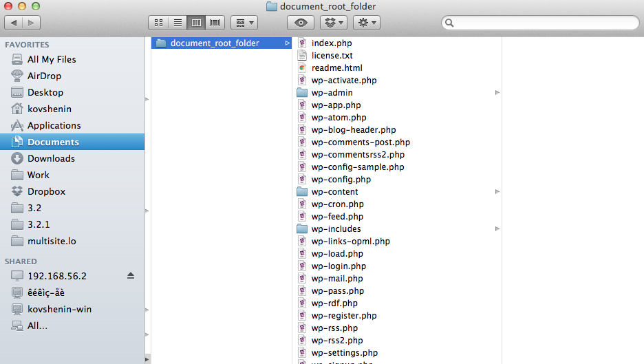Viewport: 644px width, 364px height.
Task: Open the 3.2 sidebar folder
Action: click(x=72, y=208)
